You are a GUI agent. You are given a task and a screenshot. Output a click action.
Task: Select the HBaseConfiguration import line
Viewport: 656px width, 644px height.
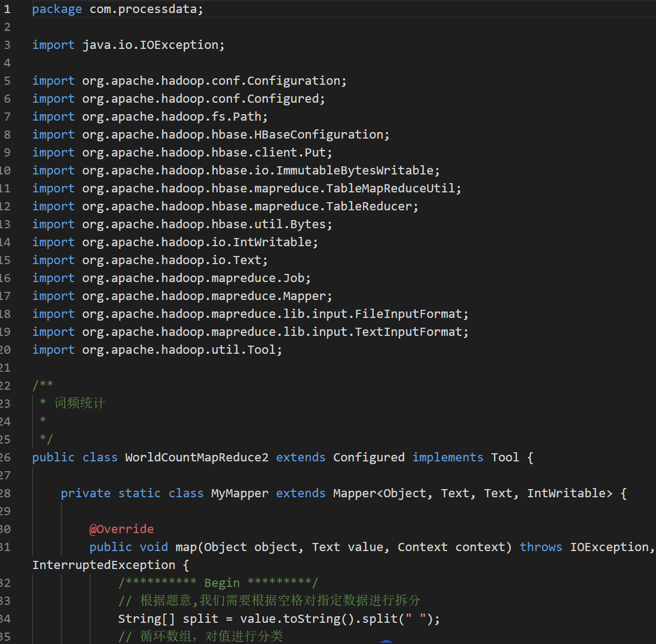click(x=211, y=135)
